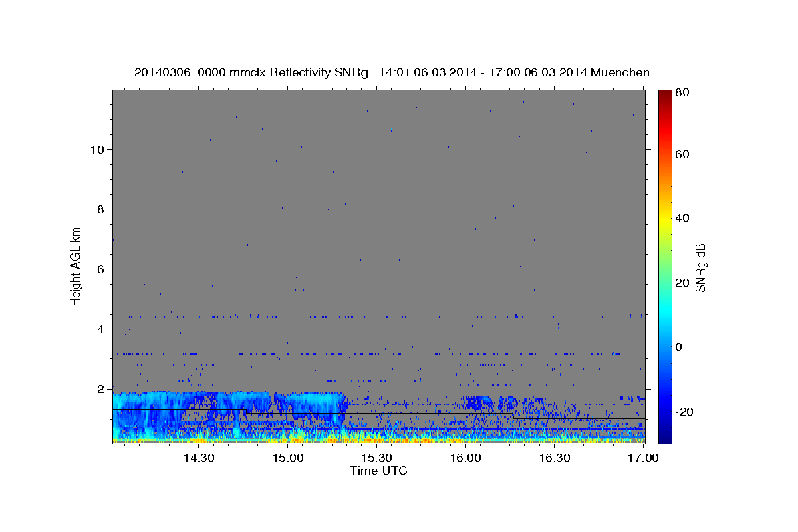Click the end time '17:00 06.03.2014' in title

(x=537, y=72)
